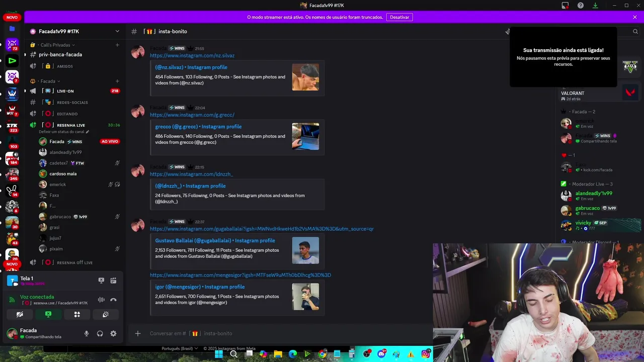Open the Discord inbox icon in title bar
The image size is (644, 362).
[x=565, y=6]
